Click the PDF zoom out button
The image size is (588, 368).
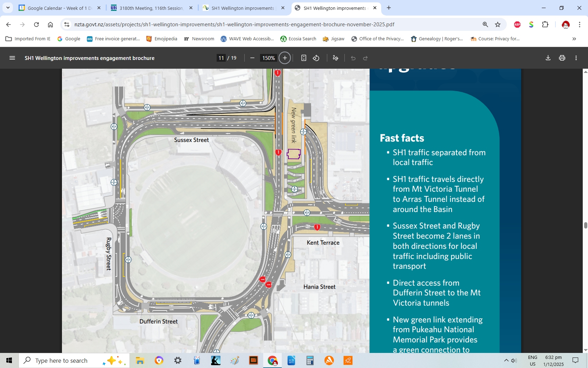252,58
